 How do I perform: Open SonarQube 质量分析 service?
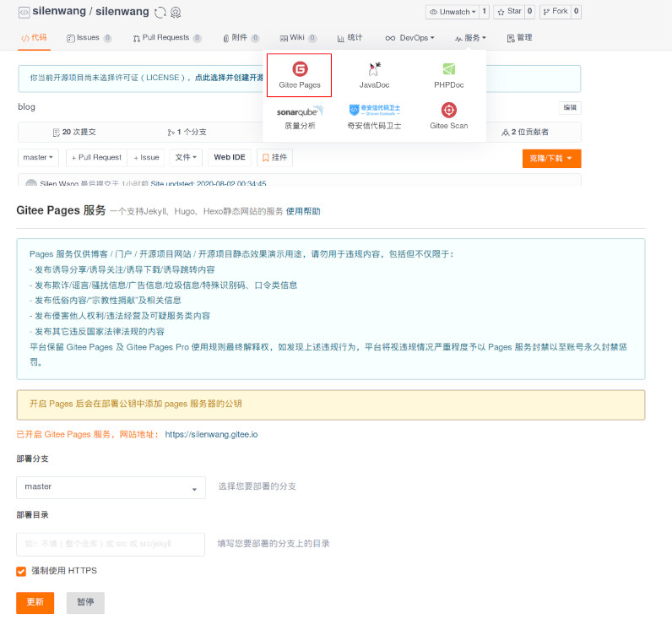coord(300,117)
